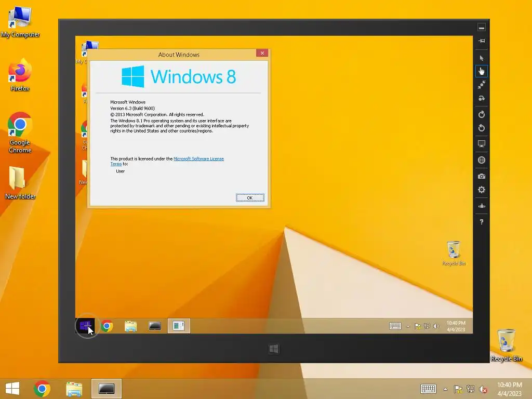Image resolution: width=532 pixels, height=399 pixels.
Task: Open Action Center flag on host tray
Action: pyautogui.click(x=458, y=389)
